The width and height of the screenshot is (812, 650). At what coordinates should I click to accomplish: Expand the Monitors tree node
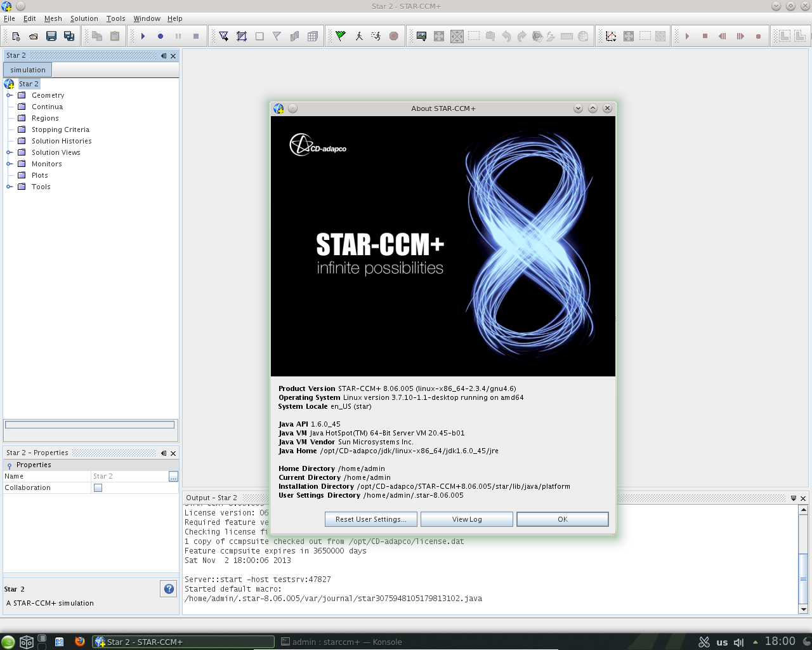coord(10,164)
